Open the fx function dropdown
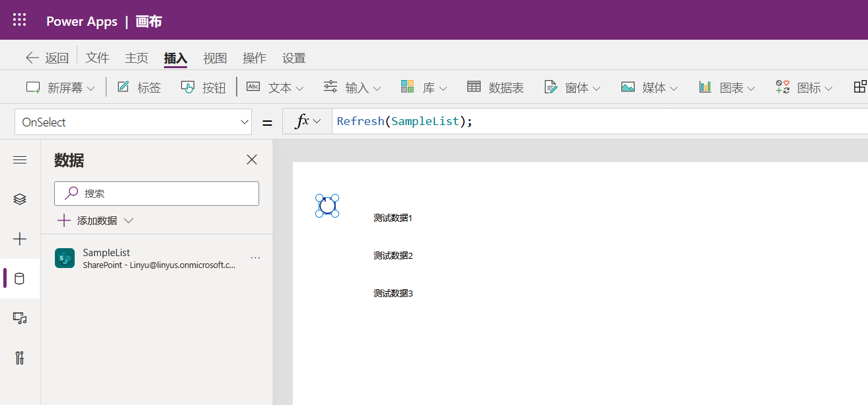This screenshot has width=868, height=405. point(307,122)
